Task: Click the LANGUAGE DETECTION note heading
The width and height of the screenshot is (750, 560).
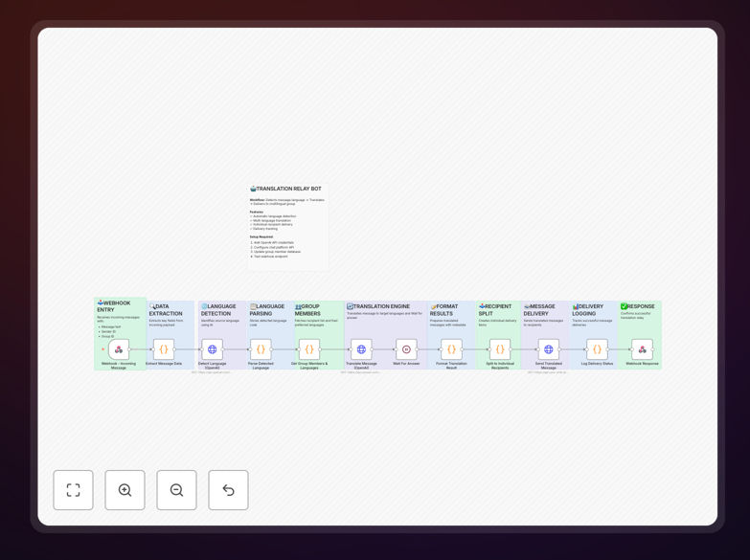Action: pyautogui.click(x=218, y=310)
